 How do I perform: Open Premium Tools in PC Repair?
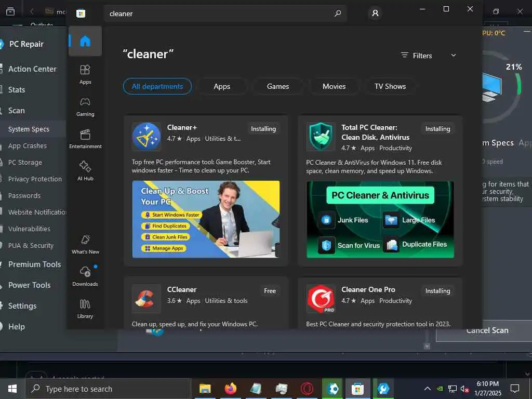pos(35,264)
